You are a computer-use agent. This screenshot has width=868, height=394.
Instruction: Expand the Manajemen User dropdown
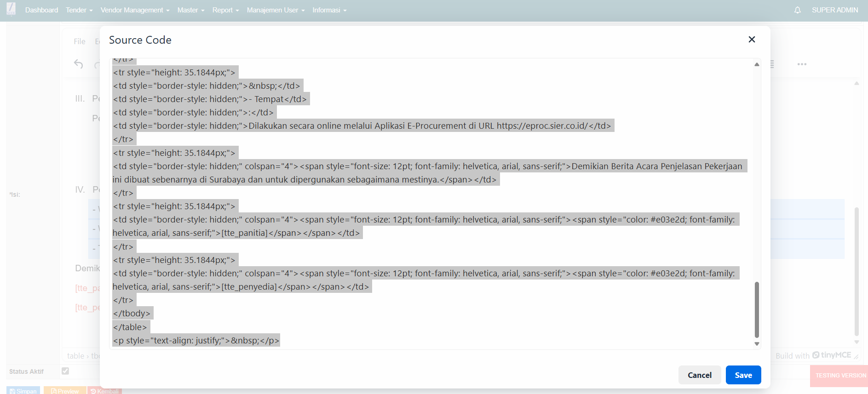pos(276,10)
